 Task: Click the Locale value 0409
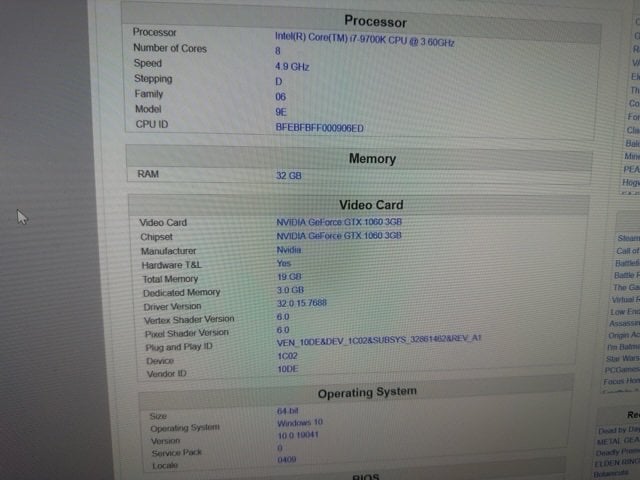[x=287, y=460]
